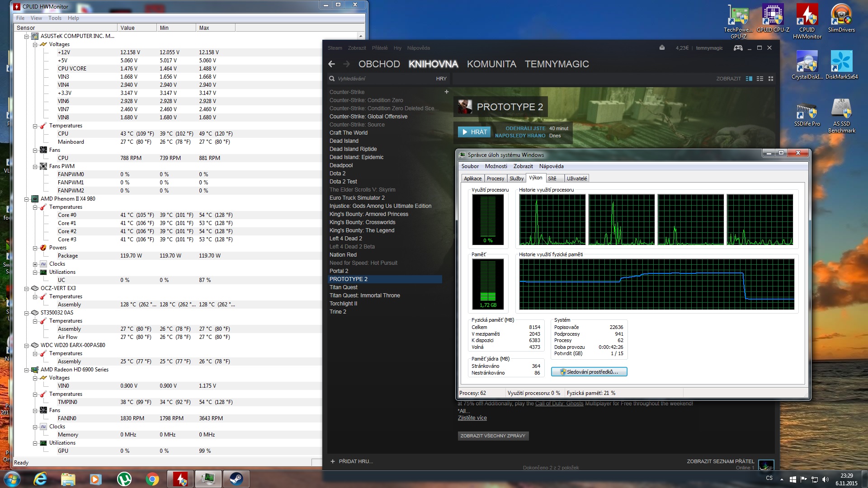Switch Steam library to list view

tap(760, 79)
